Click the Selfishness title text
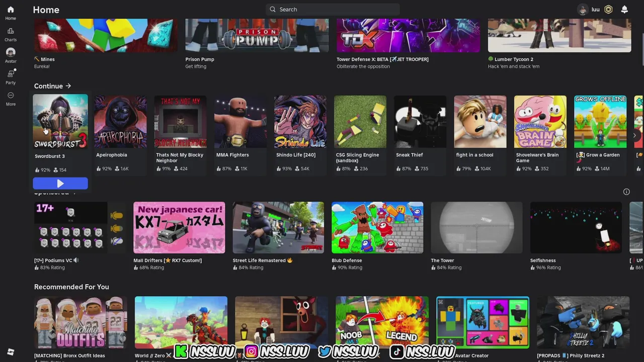The image size is (644, 362). coord(543,260)
